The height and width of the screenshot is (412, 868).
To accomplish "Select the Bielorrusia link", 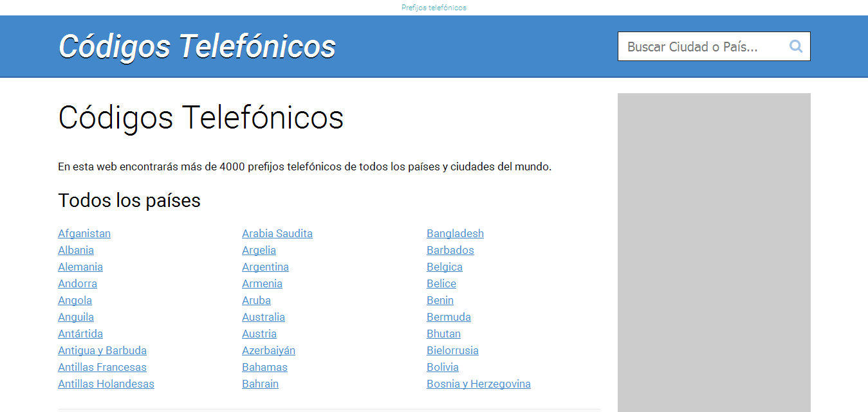I will 452,350.
